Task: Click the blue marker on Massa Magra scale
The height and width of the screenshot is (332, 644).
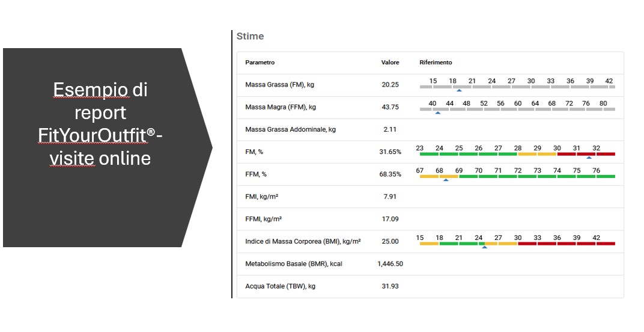Action: 438,112
